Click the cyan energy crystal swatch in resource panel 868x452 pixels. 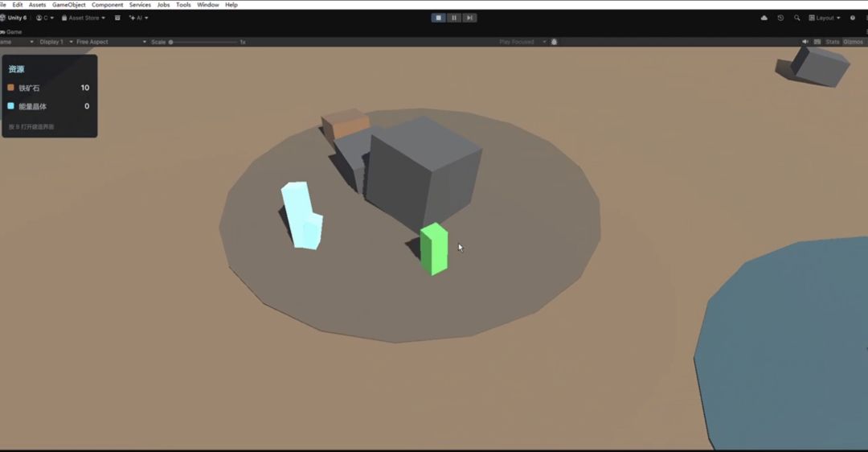tap(10, 106)
